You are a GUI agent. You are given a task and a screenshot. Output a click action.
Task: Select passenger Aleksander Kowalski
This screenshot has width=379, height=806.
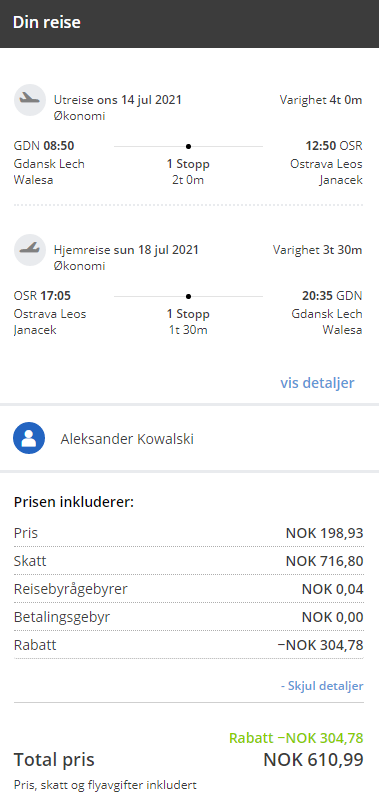coord(127,439)
